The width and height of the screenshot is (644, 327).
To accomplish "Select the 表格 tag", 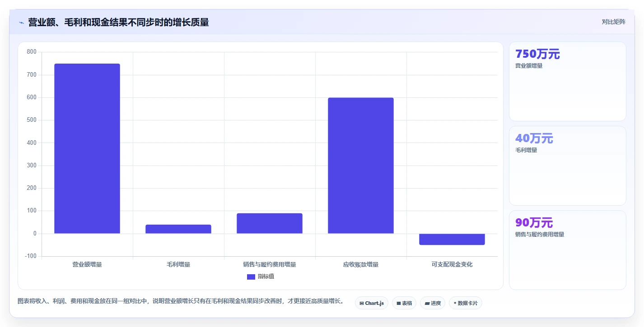I will 404,303.
